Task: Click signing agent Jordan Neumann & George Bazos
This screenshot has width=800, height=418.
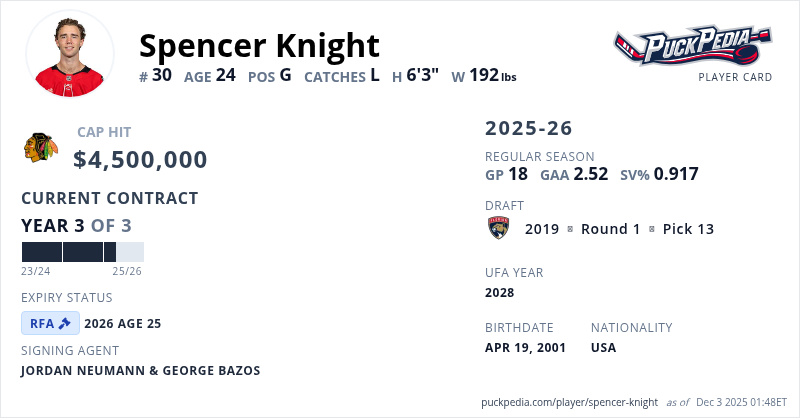Action: (140, 370)
